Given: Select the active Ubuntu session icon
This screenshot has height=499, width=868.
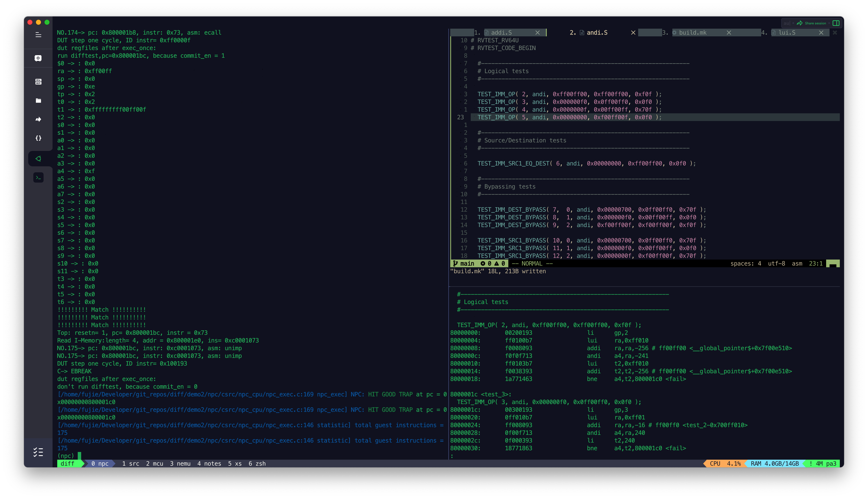Looking at the screenshot, I should [38, 159].
